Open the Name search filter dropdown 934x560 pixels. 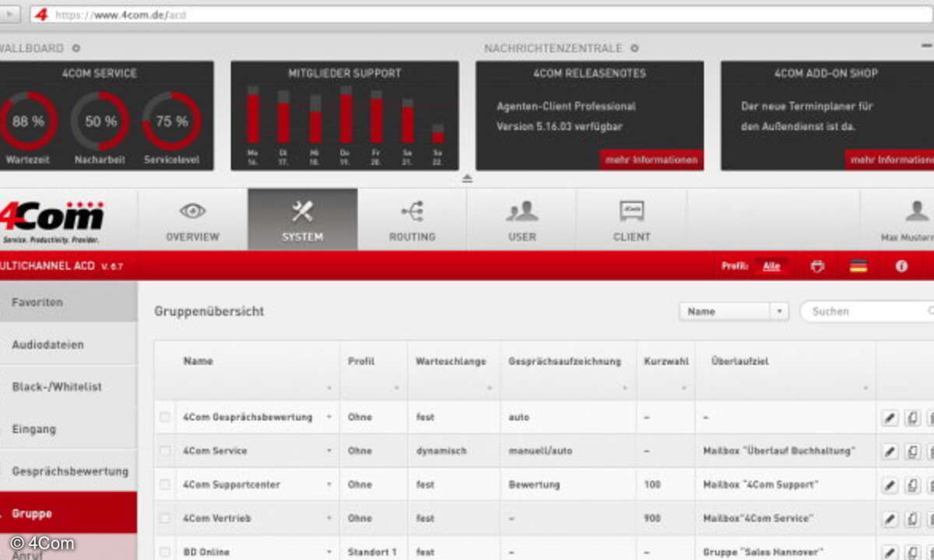734,311
